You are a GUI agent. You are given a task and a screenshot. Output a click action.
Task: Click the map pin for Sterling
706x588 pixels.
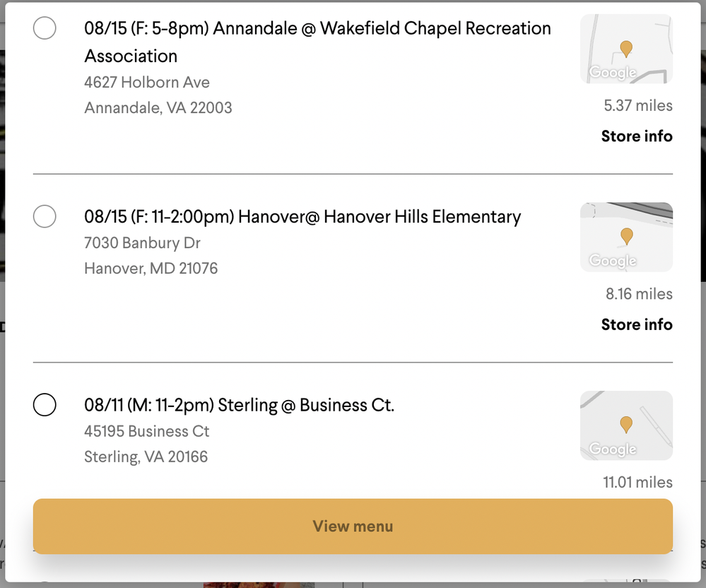(626, 425)
